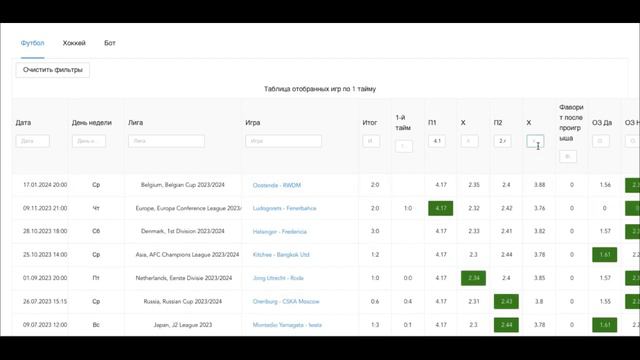Screen dimensions: 640x360
Task: Click the 'Europe, Europa Conference League' league cell
Action: coord(188,208)
